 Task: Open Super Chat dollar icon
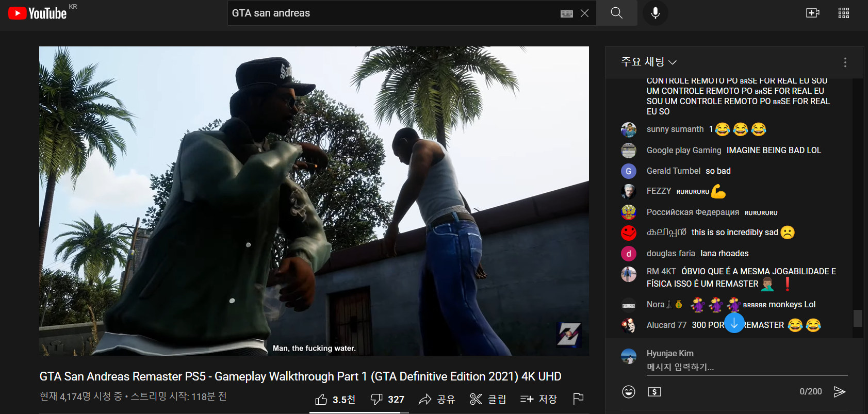tap(654, 392)
